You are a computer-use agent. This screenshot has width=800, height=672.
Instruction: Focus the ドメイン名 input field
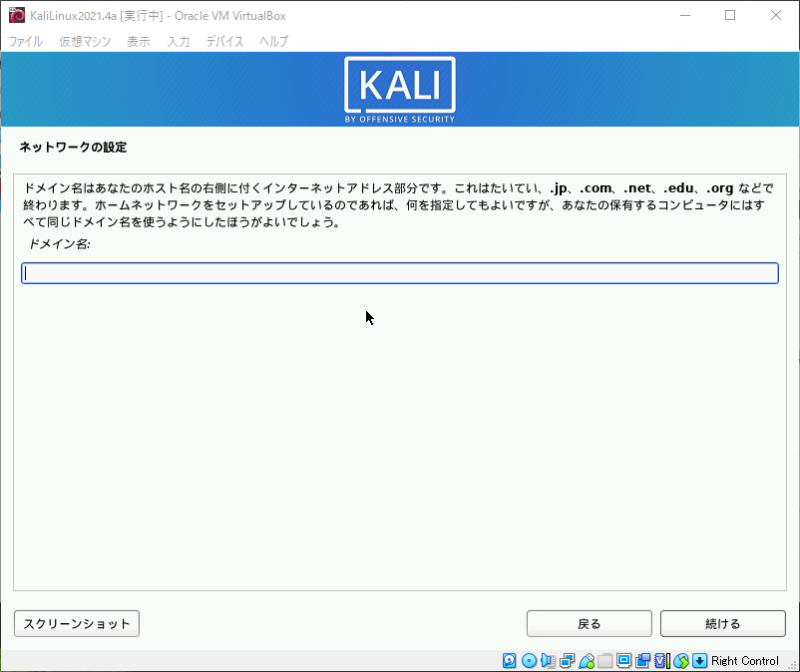[x=400, y=273]
